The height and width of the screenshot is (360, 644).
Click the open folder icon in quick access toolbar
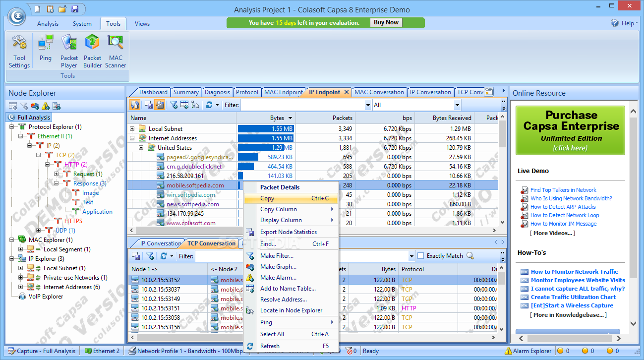[x=62, y=9]
